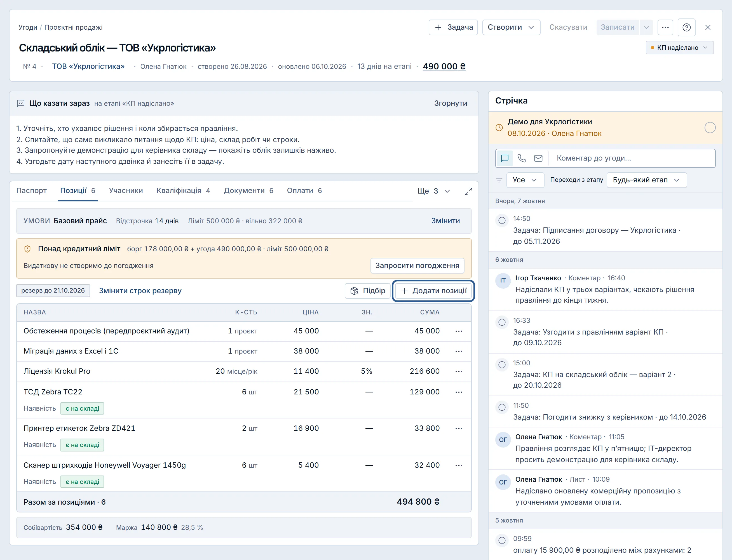Click the Підбір button
This screenshot has height=560, width=732.
tap(367, 291)
